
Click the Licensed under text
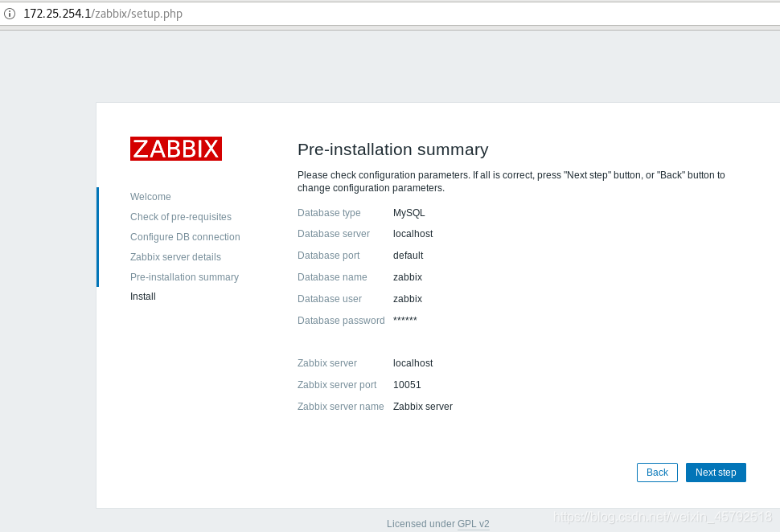pos(421,523)
